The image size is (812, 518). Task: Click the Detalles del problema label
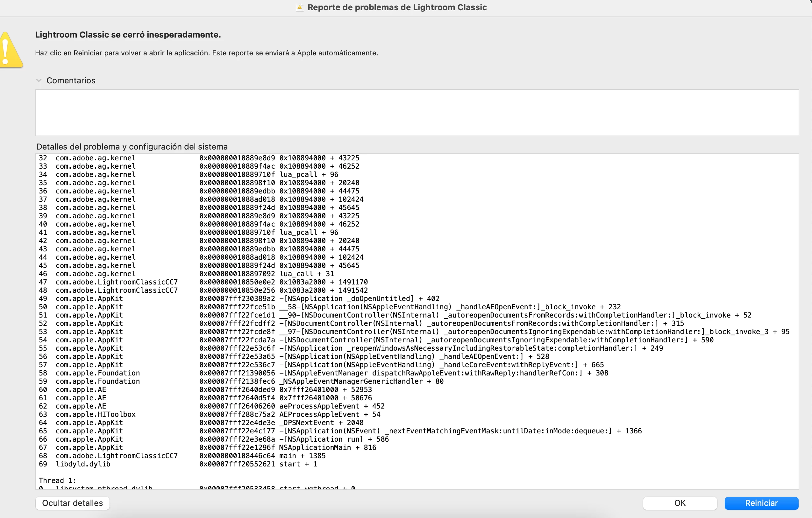[x=132, y=147]
